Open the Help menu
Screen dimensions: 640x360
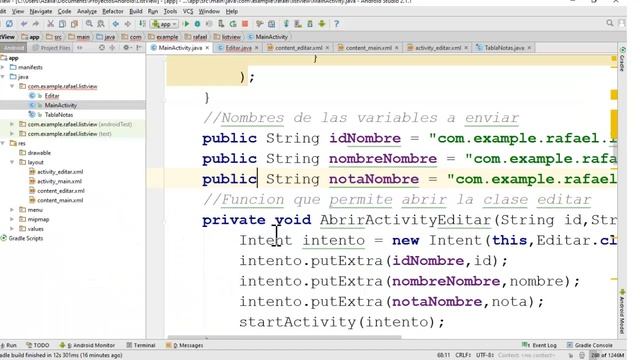click(232, 11)
